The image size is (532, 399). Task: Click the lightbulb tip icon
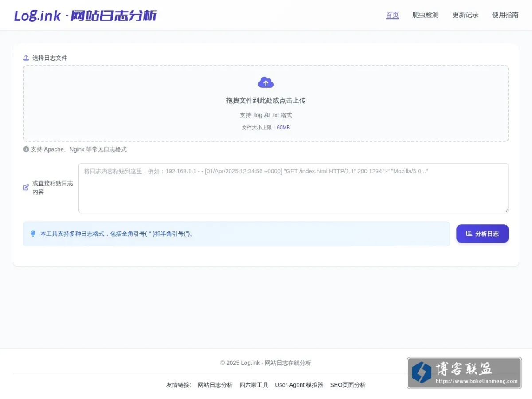click(x=33, y=234)
